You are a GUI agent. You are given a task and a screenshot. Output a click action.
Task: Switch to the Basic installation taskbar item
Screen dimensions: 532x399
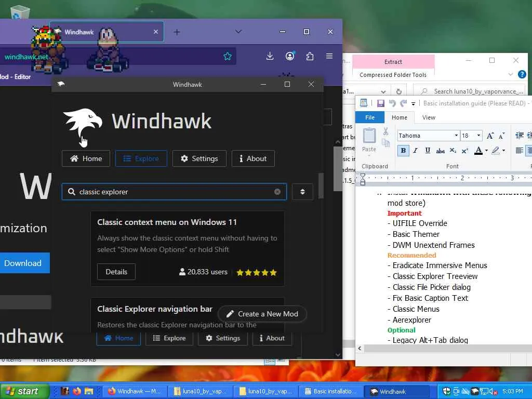[x=332, y=391]
